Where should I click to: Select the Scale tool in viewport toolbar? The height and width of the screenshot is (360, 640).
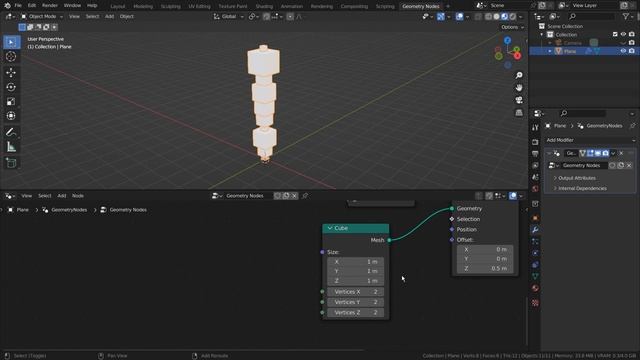11,102
